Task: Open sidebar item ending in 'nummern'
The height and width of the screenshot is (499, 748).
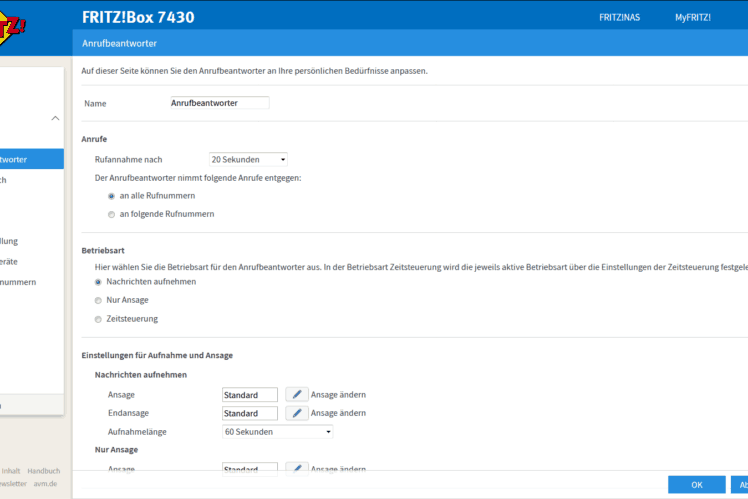Action: click(x=18, y=282)
